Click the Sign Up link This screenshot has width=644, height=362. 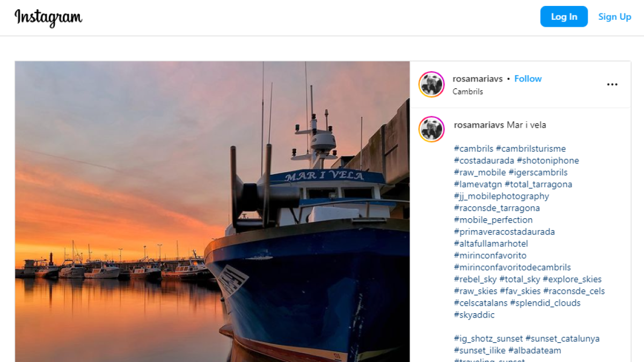click(x=614, y=17)
